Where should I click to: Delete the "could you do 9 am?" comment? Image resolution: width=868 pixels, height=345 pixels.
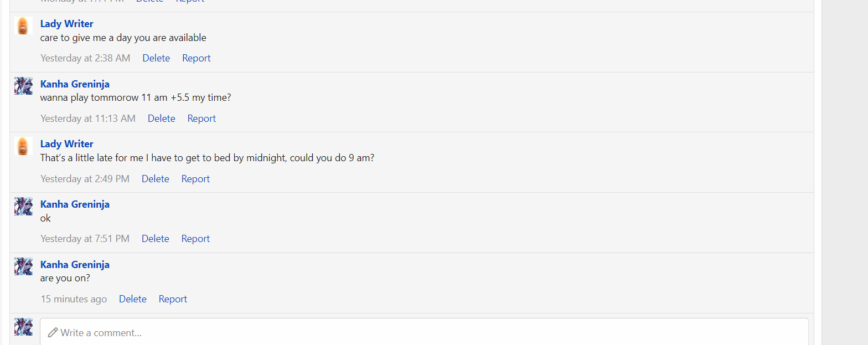coord(155,179)
